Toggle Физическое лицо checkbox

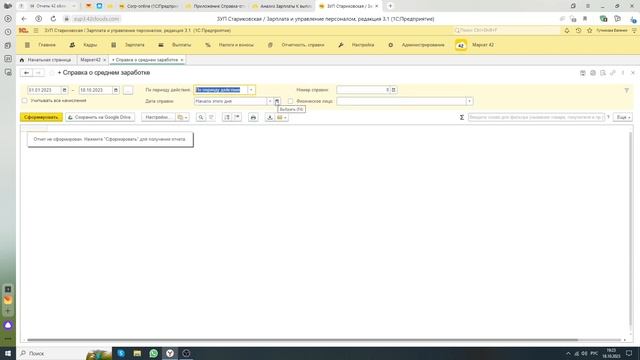pos(290,101)
